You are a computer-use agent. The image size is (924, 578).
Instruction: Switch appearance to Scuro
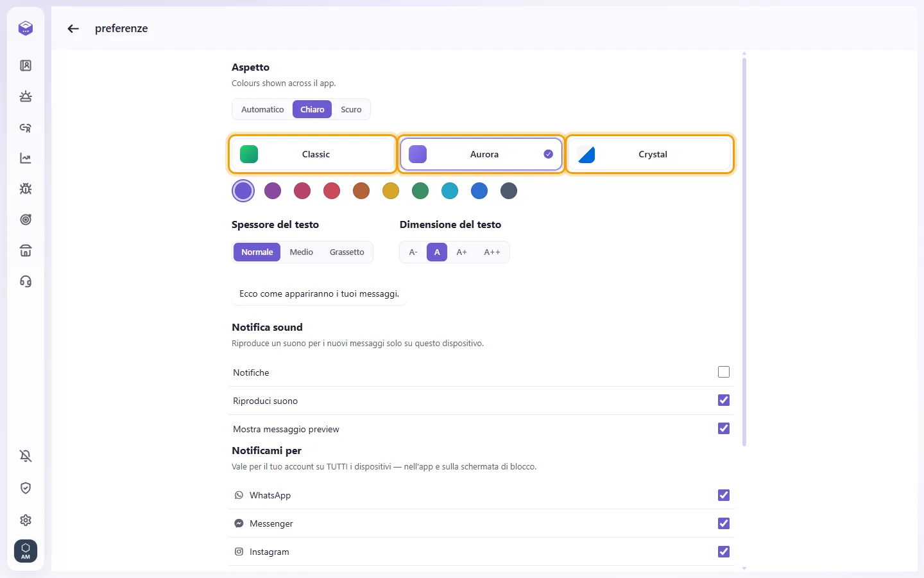tap(351, 109)
